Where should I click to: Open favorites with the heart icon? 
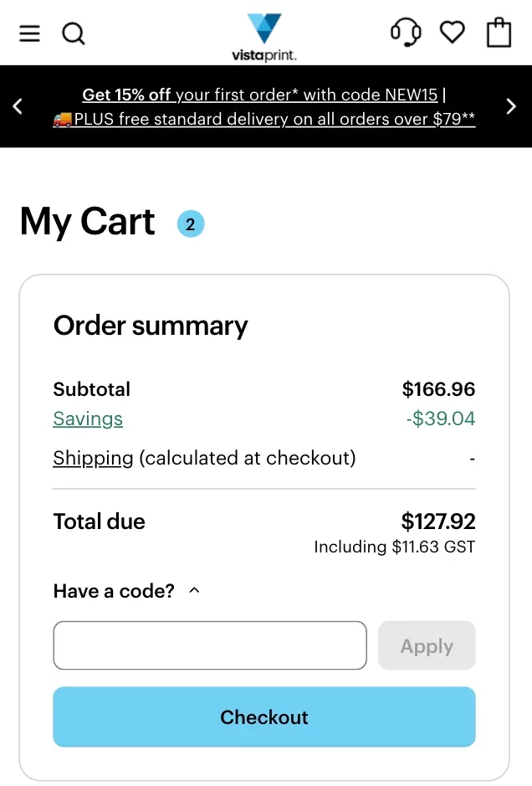452,33
